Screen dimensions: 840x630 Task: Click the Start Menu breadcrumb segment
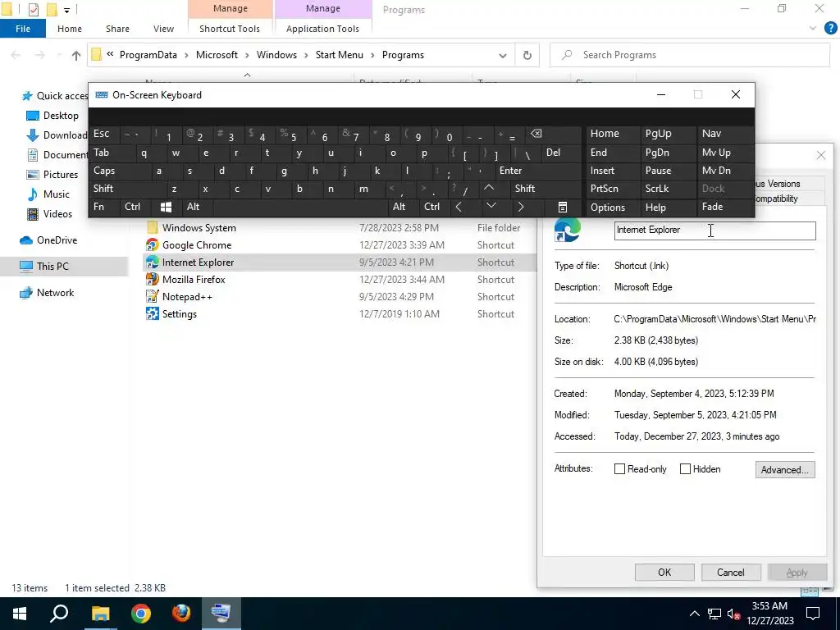pyautogui.click(x=339, y=55)
